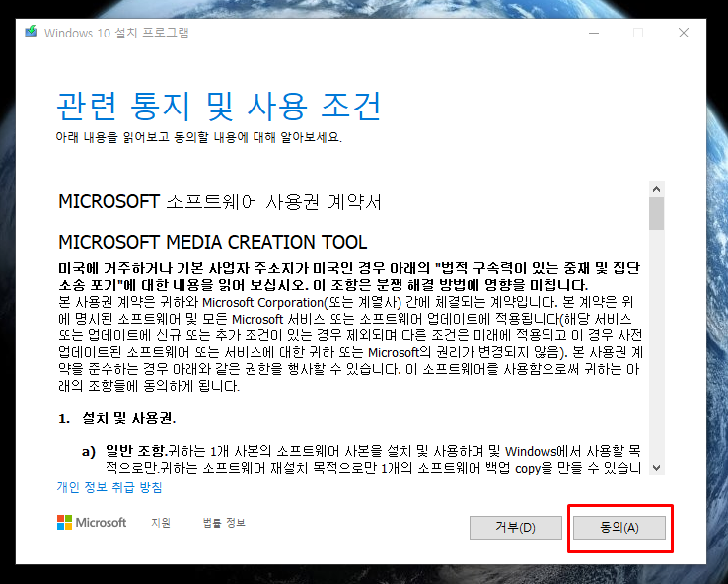Image resolution: width=728 pixels, height=584 pixels.
Task: Close the Windows 10 setup window
Action: [684, 33]
